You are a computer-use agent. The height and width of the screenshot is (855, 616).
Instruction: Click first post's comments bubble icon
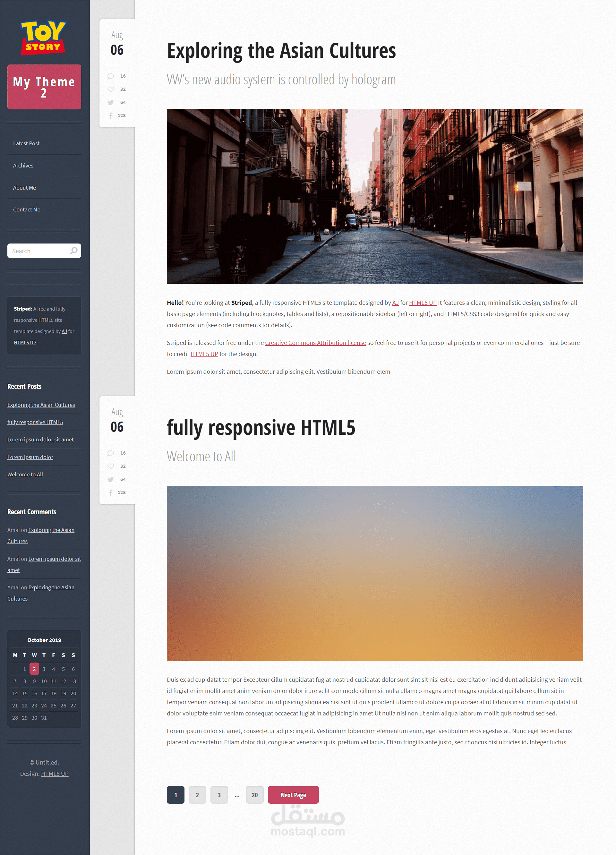[x=110, y=76]
